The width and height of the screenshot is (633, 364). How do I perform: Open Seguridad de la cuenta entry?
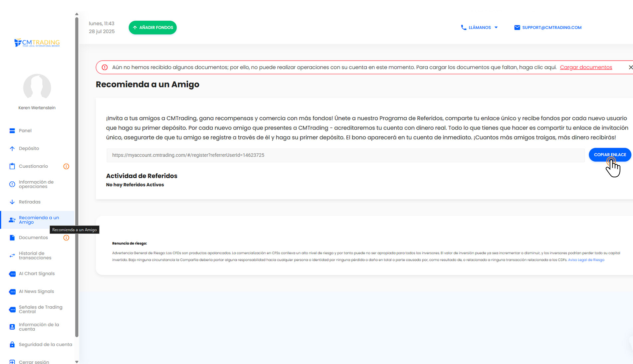[x=38, y=344]
